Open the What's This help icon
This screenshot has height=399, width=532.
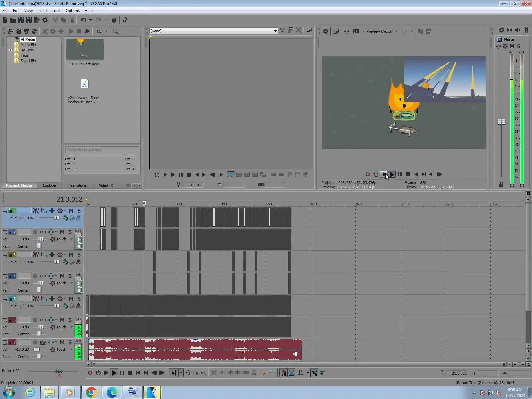pyautogui.click(x=125, y=20)
